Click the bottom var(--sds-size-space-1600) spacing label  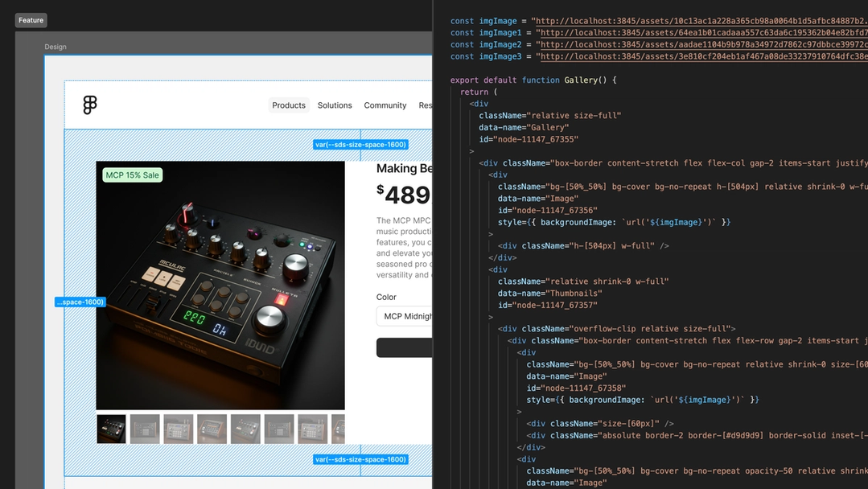click(x=360, y=459)
